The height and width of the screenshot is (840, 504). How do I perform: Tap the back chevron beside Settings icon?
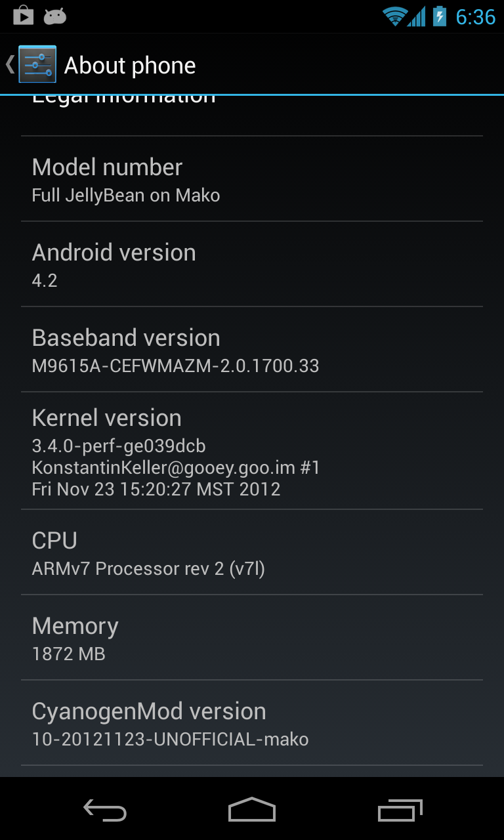coord(10,64)
